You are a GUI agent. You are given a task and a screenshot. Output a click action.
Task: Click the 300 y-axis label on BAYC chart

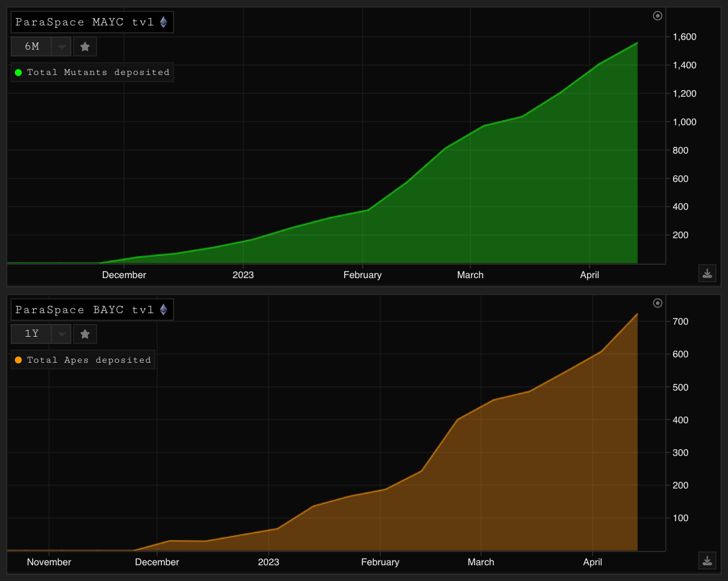[x=680, y=452]
